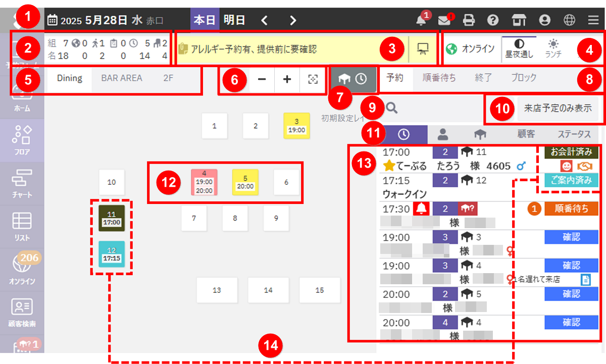
Task: Click the printer icon
Action: coord(469,20)
